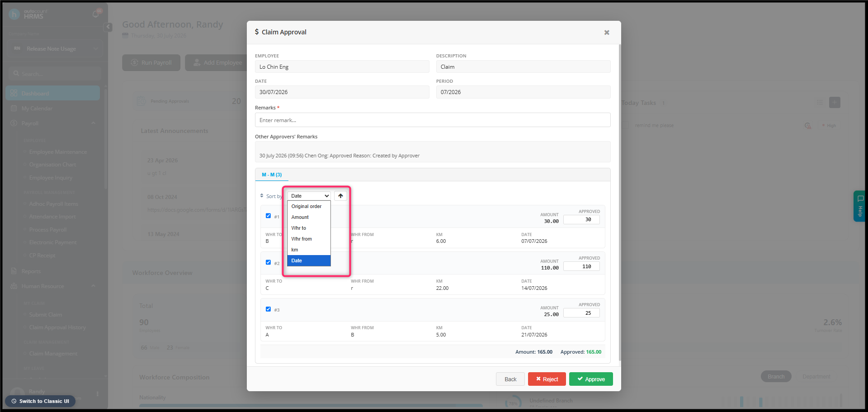This screenshot has height=412, width=868.
Task: Click the HRMS logo icon
Action: click(14, 14)
